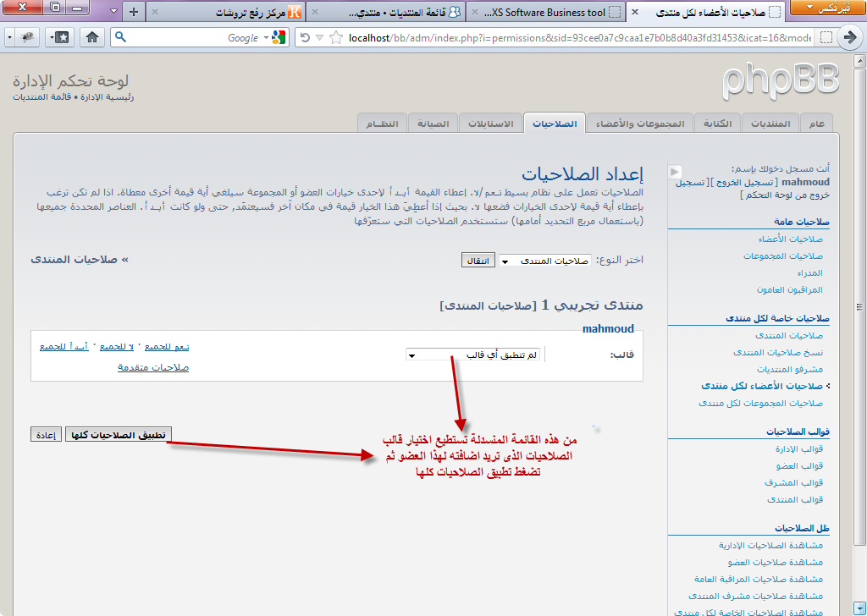Open the الصيانة admin tab

433,124
